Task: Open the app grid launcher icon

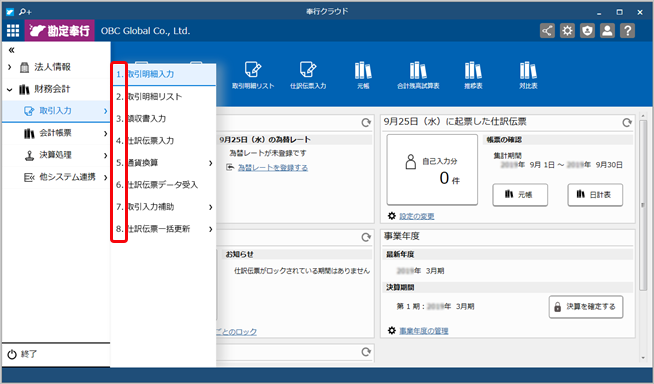Action: 13,30
